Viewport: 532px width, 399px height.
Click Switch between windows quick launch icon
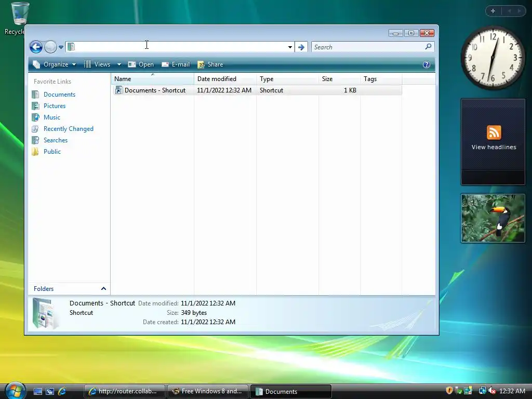[x=50, y=391]
